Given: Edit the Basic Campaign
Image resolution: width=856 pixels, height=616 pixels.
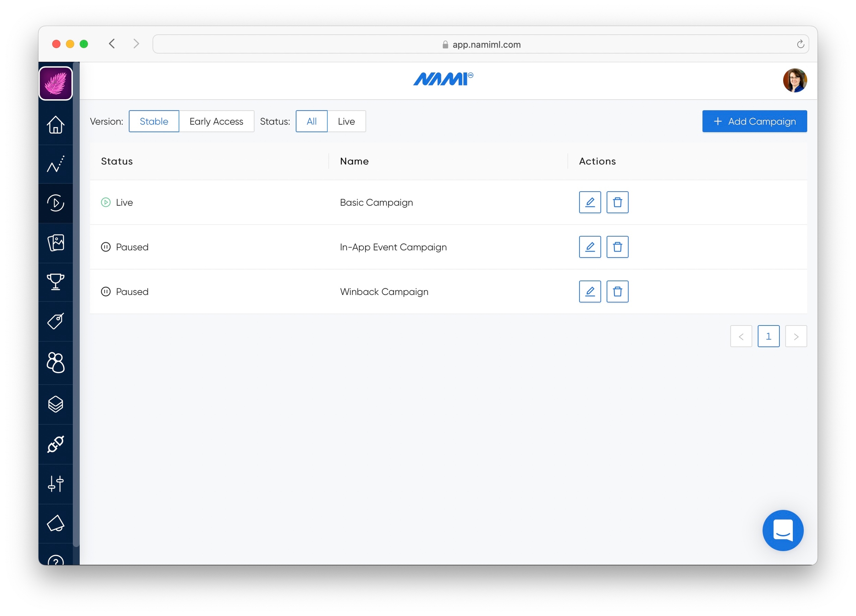Looking at the screenshot, I should click(x=590, y=202).
